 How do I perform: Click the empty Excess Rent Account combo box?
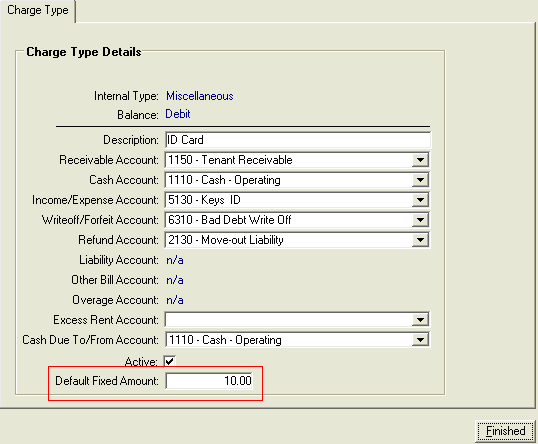[297, 320]
